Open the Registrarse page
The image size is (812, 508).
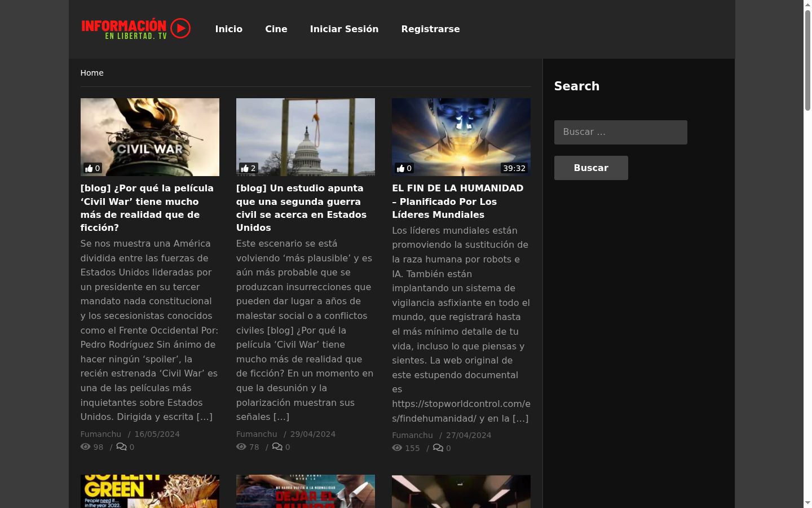430,29
